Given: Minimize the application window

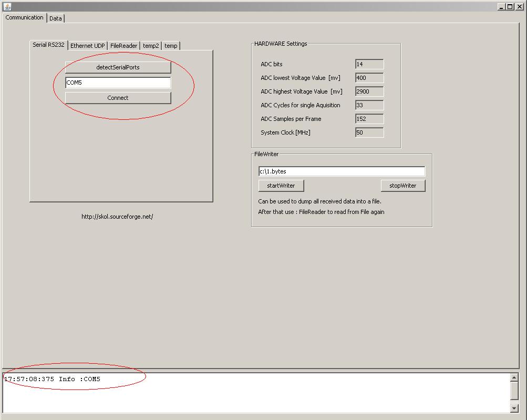Looking at the screenshot, I should 501,6.
